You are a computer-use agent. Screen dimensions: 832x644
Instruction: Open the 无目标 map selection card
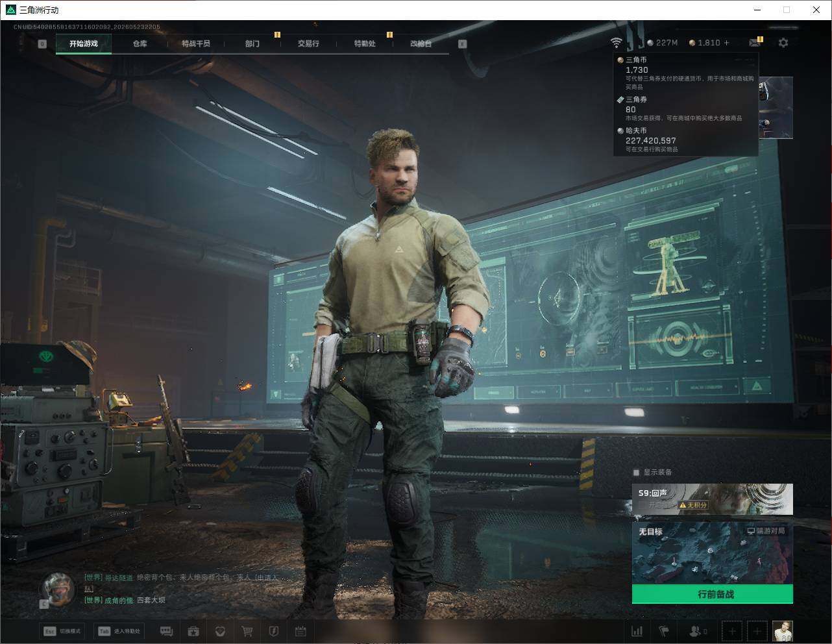point(713,552)
